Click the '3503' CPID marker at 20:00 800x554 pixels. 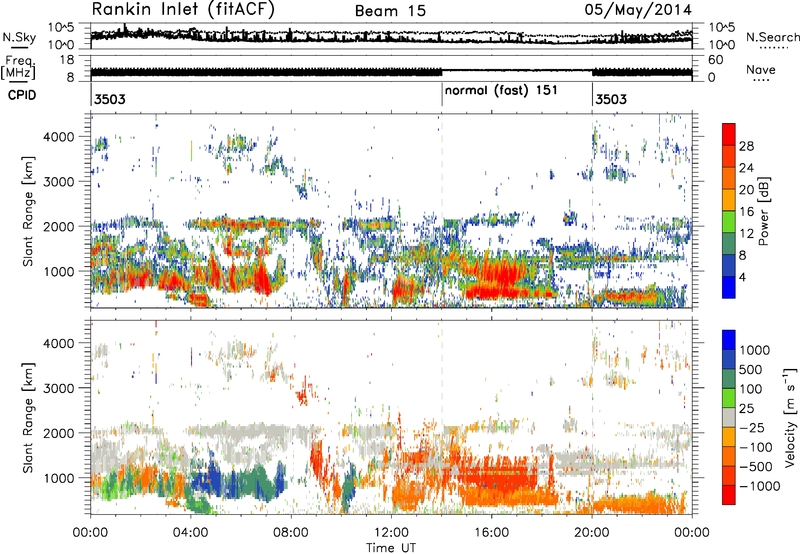coord(611,99)
